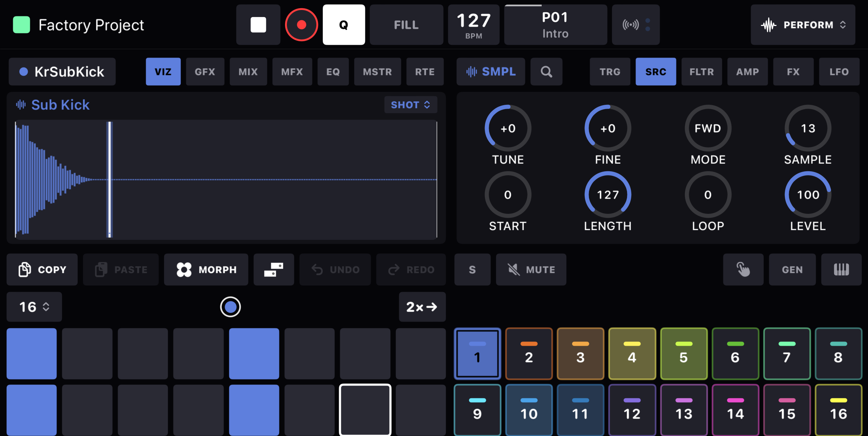Viewport: 868px width, 436px height.
Task: Activate the MORPH function
Action: tap(206, 270)
